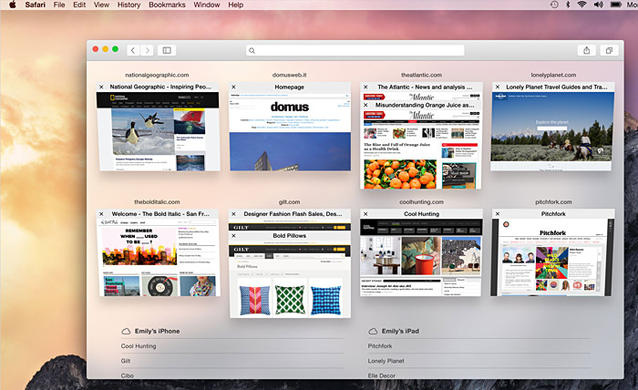Go back with the back arrow
Image resolution: width=638 pixels, height=390 pixels.
(133, 50)
